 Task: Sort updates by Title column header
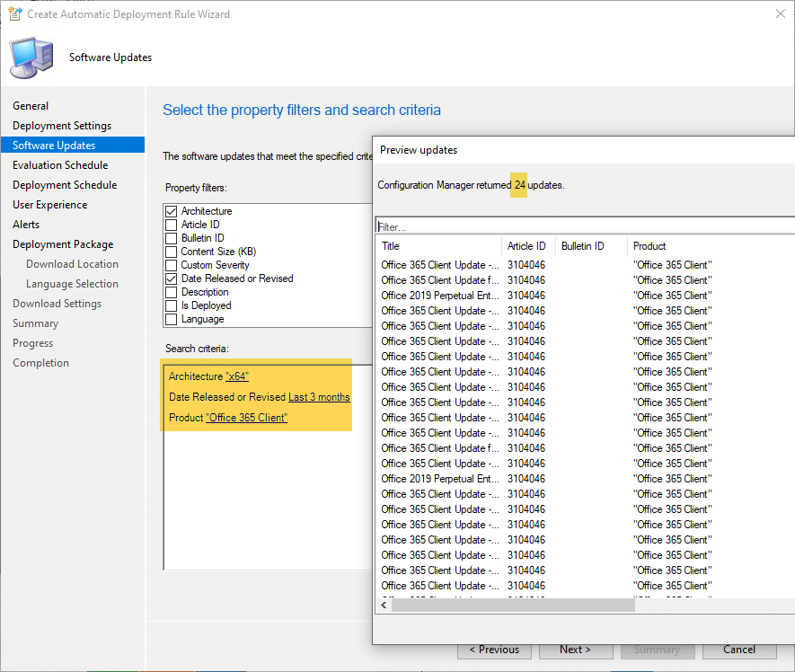click(x=438, y=246)
